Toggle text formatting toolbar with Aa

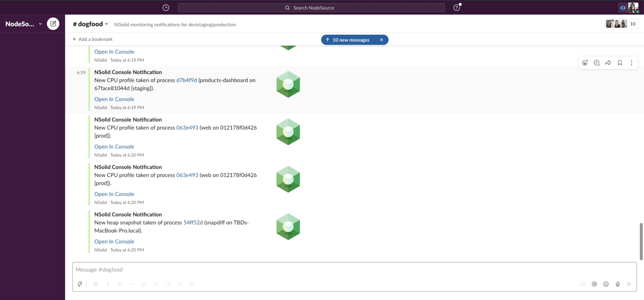[x=583, y=284]
